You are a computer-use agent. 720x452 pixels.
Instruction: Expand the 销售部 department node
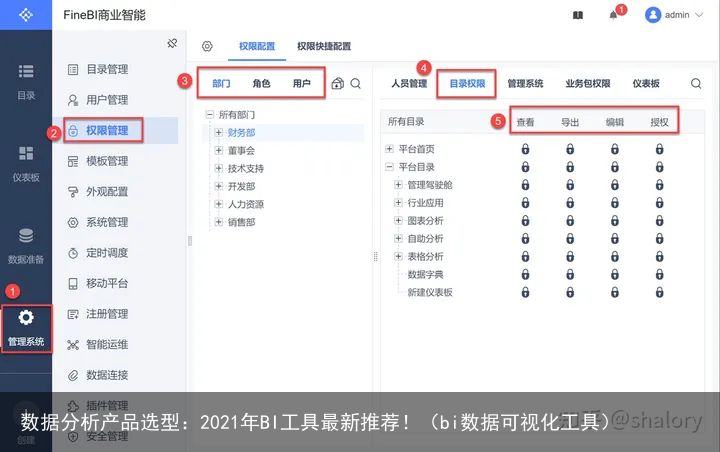219,222
